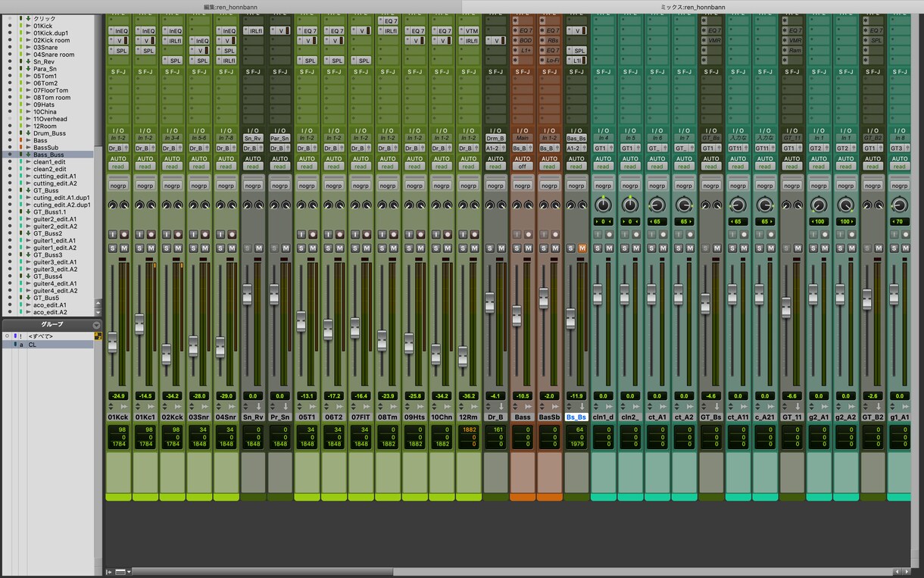Viewport: 924px width, 578px height.
Task: Toggle show/hide dot for 09Hats track
Action: point(10,105)
